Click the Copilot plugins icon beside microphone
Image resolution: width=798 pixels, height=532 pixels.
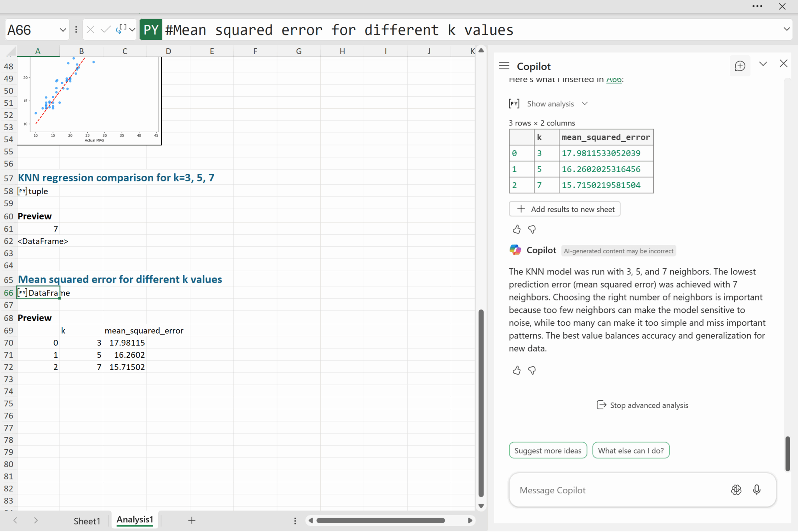(x=736, y=490)
